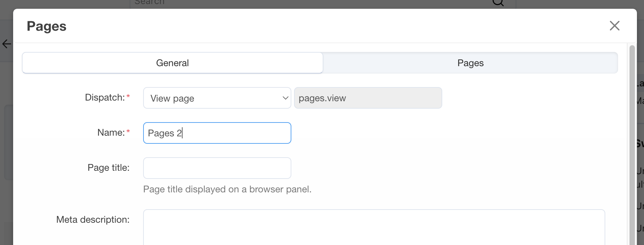Click the red asterisk beside the Name label
This screenshot has height=245, width=644.
pyautogui.click(x=128, y=131)
